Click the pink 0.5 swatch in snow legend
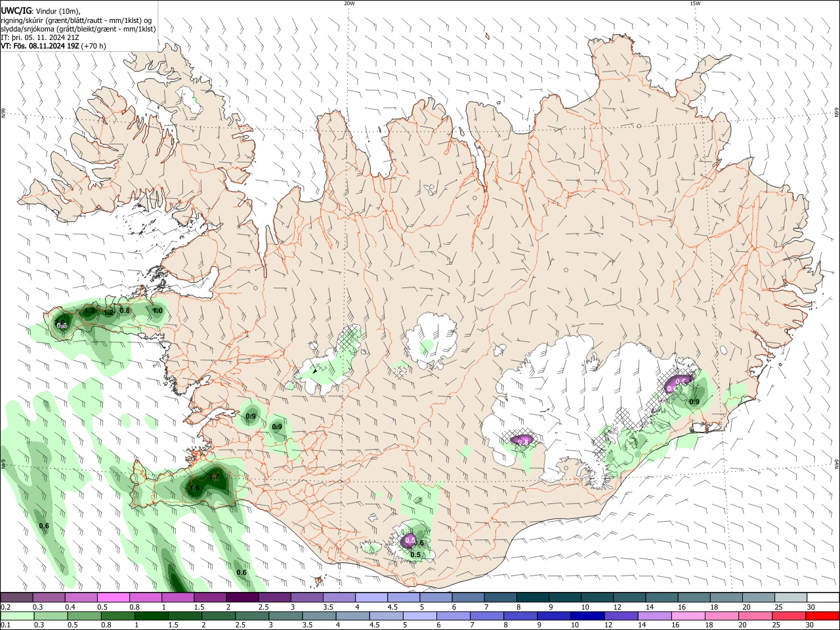This screenshot has height=630, width=840. point(113,598)
